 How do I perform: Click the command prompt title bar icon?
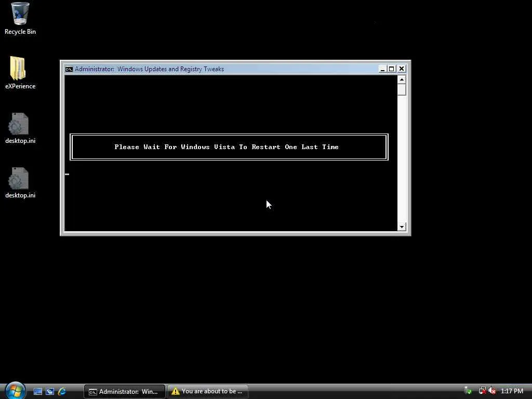[69, 69]
